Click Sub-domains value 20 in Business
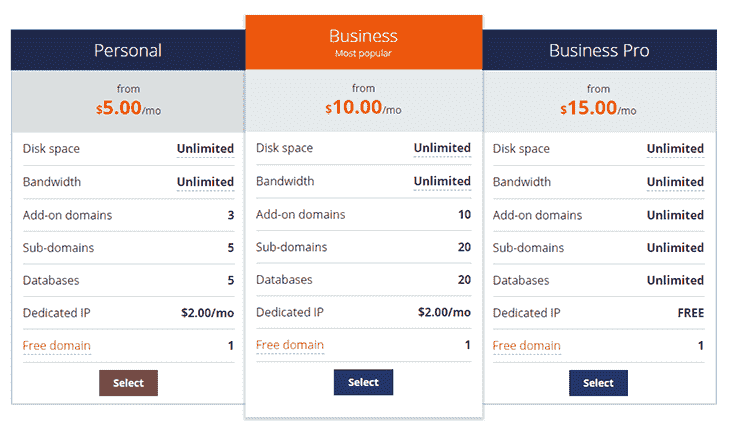 coord(464,247)
